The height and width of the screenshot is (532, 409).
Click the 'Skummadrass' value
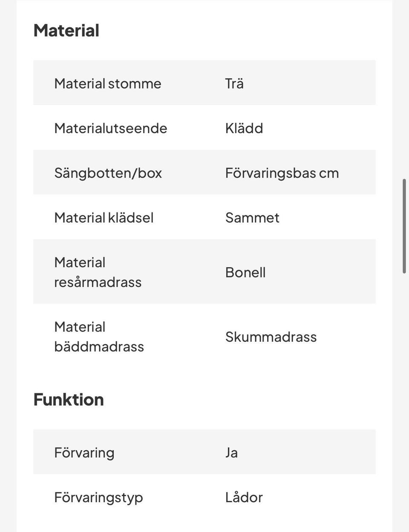[271, 337]
